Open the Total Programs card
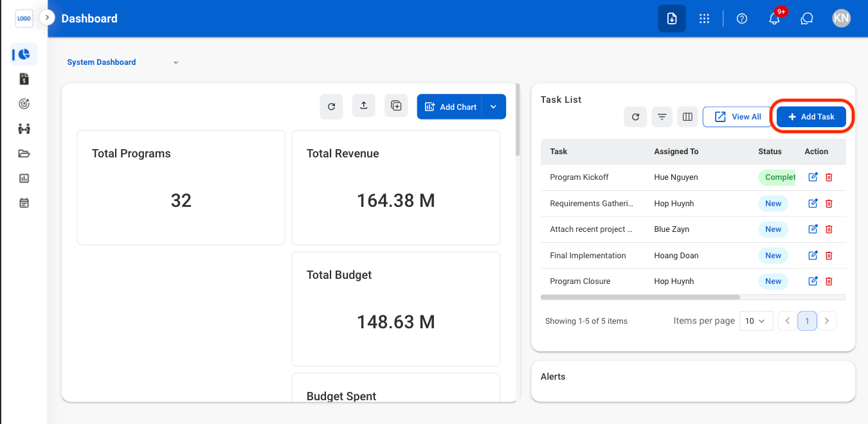The height and width of the screenshot is (424, 868). point(181,188)
